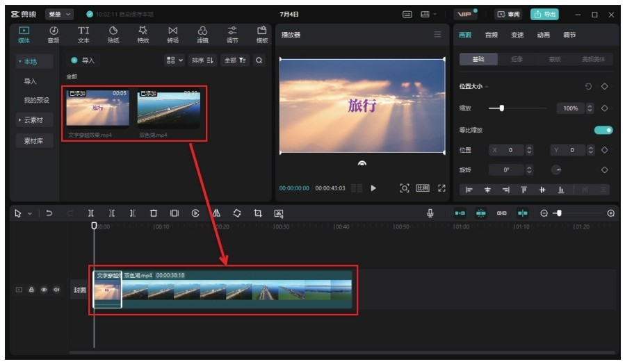Click the trim left of playhead icon
The height and width of the screenshot is (364, 625).
112,213
